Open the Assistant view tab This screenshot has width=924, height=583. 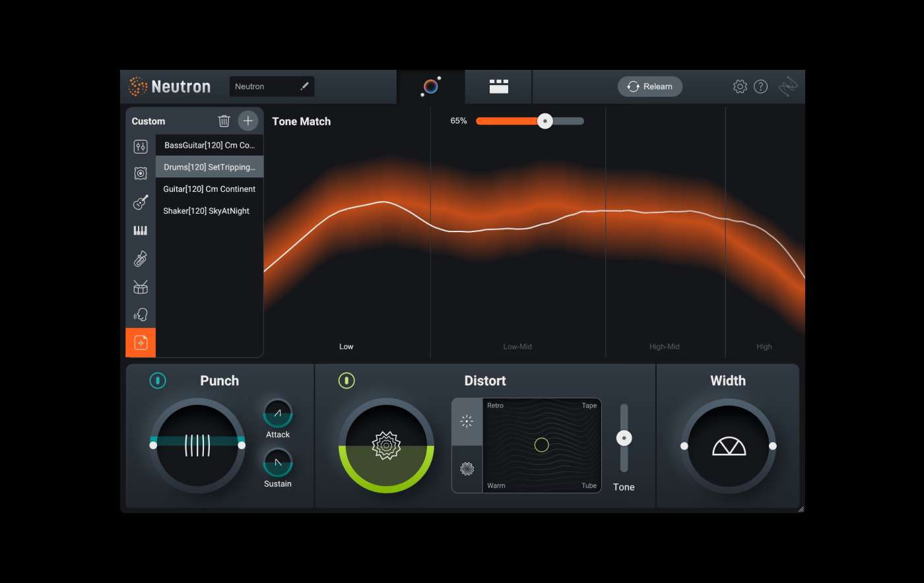point(431,86)
